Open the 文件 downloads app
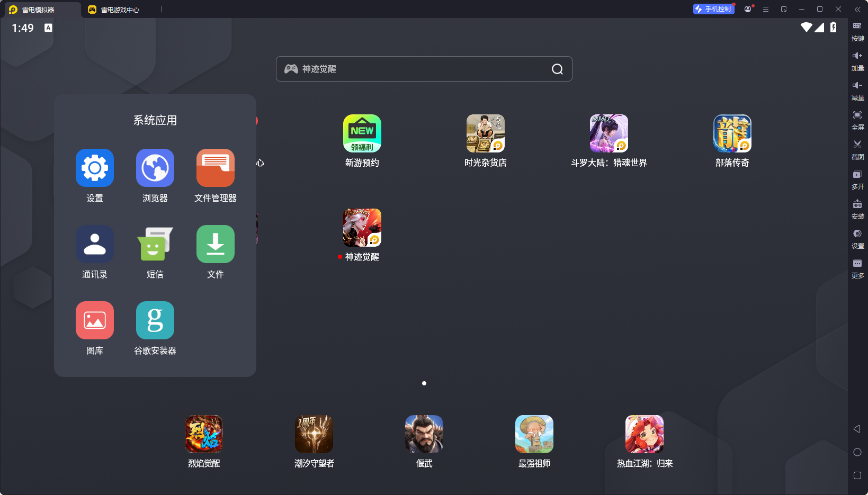Image resolution: width=868 pixels, height=495 pixels. coord(216,244)
